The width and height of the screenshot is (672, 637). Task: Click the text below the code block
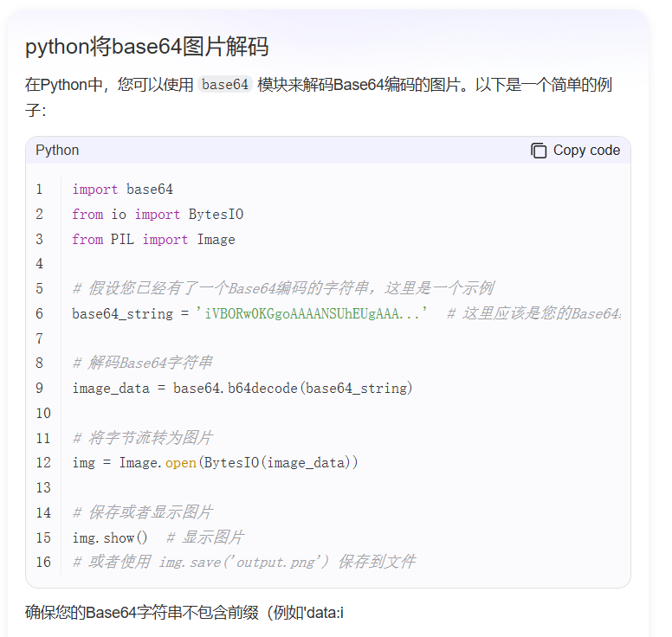coord(184,614)
